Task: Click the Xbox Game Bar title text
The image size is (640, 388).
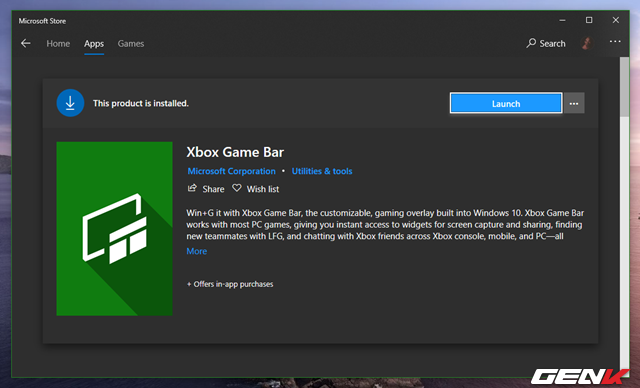Action: coord(235,152)
